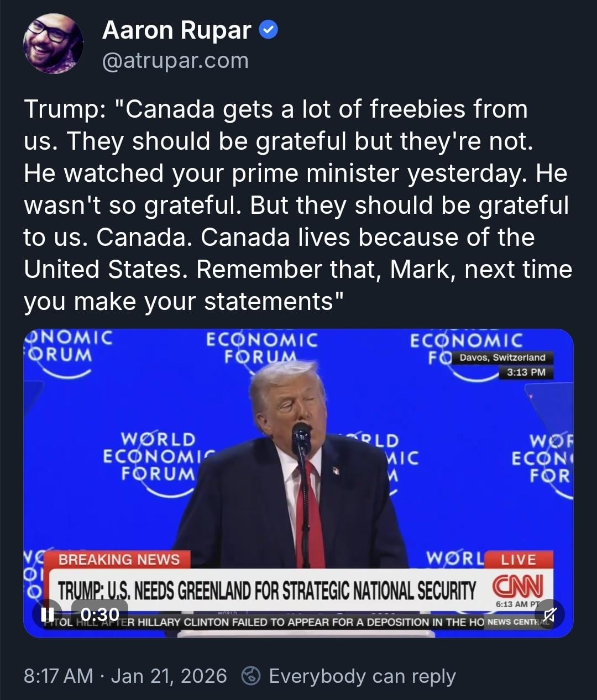This screenshot has width=597, height=700.
Task: Unmute the video with the speaker icon
Action: click(549, 614)
